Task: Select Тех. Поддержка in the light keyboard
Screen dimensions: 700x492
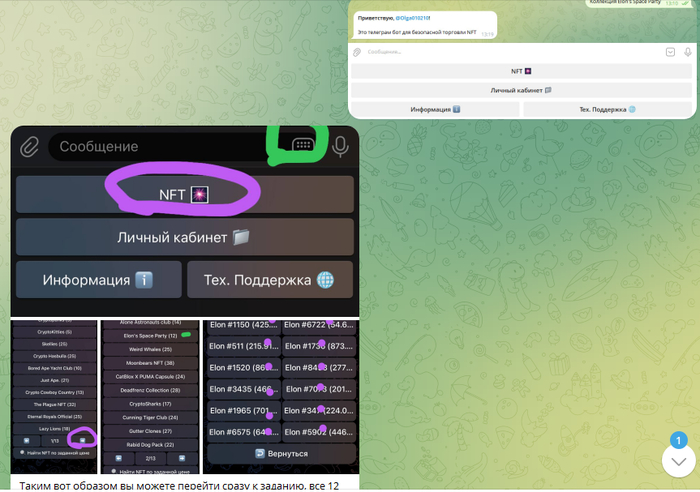Action: click(x=608, y=109)
